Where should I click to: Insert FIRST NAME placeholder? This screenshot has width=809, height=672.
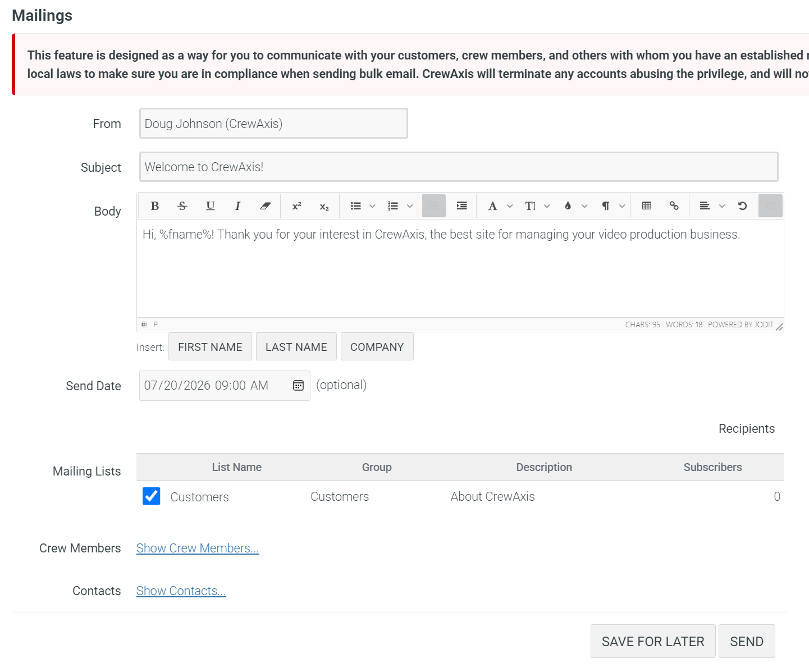[x=210, y=347]
